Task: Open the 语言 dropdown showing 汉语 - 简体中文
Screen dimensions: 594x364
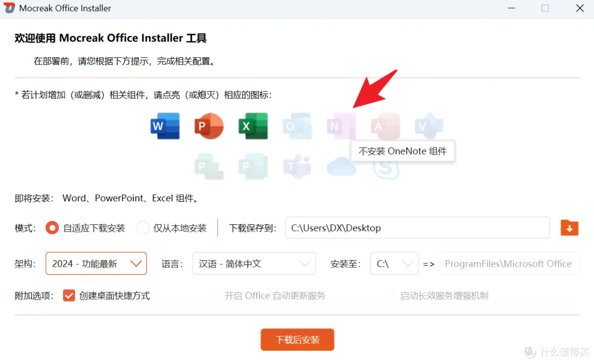Action: pos(254,263)
